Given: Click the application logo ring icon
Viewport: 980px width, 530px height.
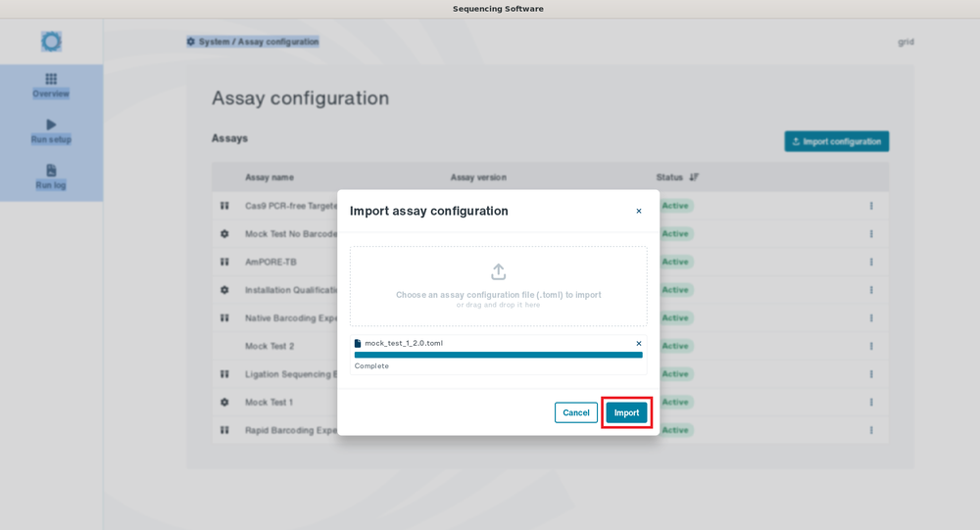Looking at the screenshot, I should [x=51, y=42].
